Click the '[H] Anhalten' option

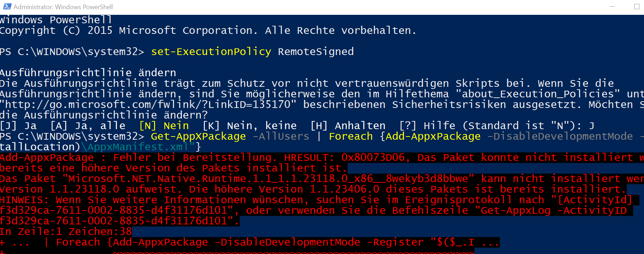(x=348, y=126)
